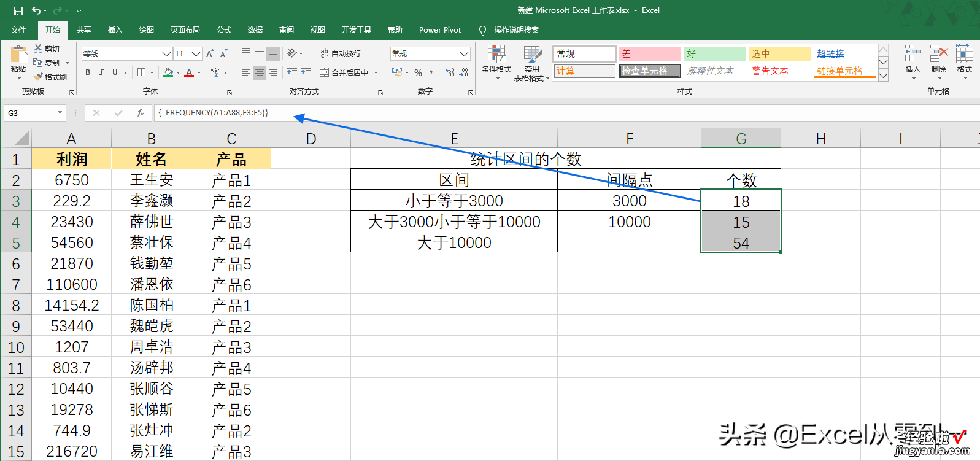Apply percent style format
980x461 pixels.
coord(418,72)
